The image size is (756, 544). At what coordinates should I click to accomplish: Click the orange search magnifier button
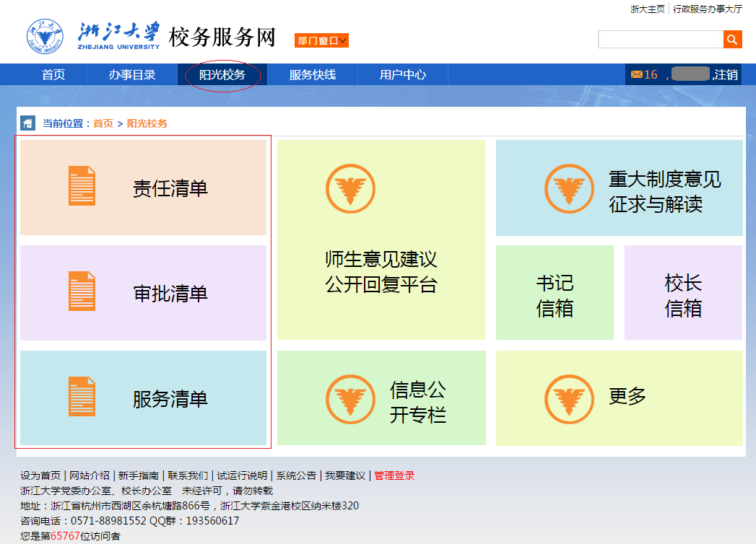pyautogui.click(x=732, y=40)
